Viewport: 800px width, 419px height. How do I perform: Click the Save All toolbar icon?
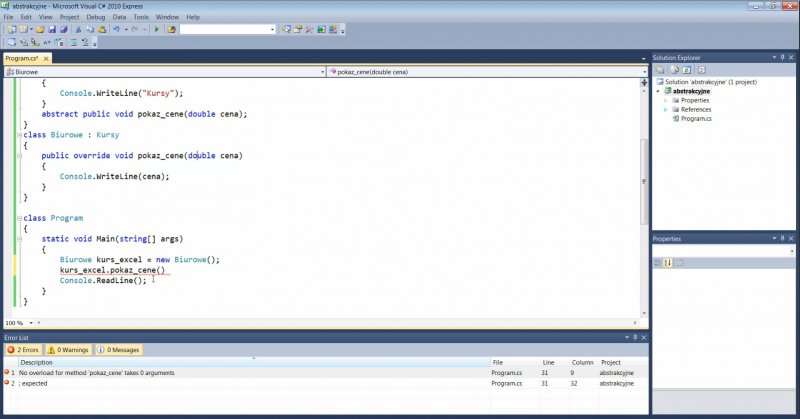coord(64,30)
